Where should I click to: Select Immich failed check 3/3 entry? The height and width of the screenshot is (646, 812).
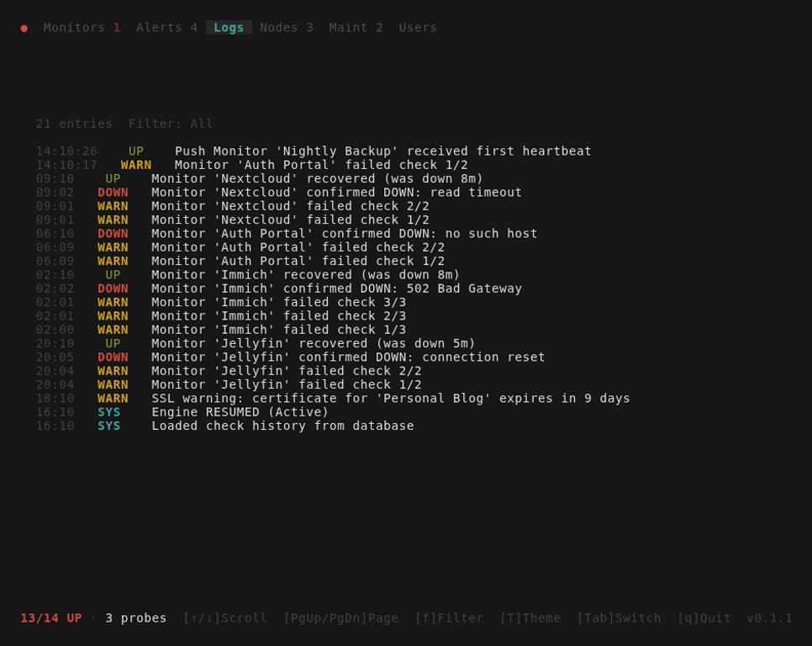pos(221,303)
